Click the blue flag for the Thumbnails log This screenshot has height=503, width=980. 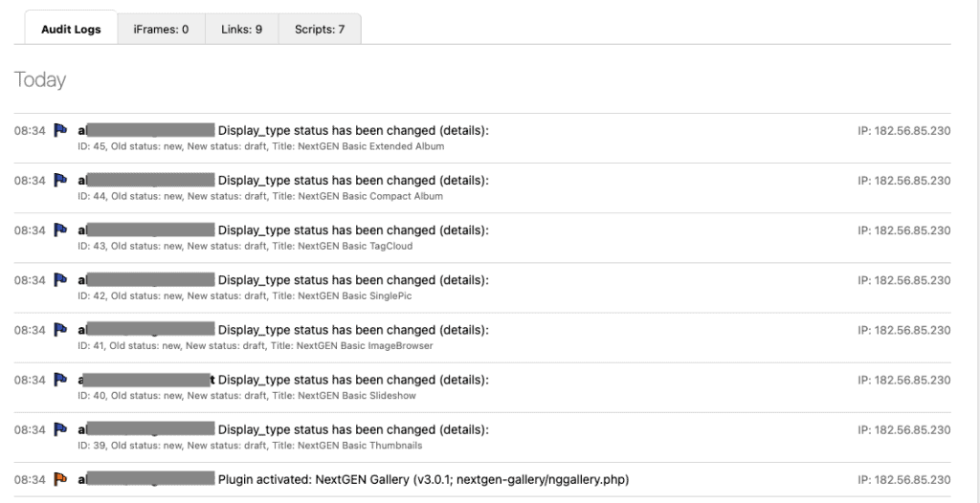tap(60, 429)
